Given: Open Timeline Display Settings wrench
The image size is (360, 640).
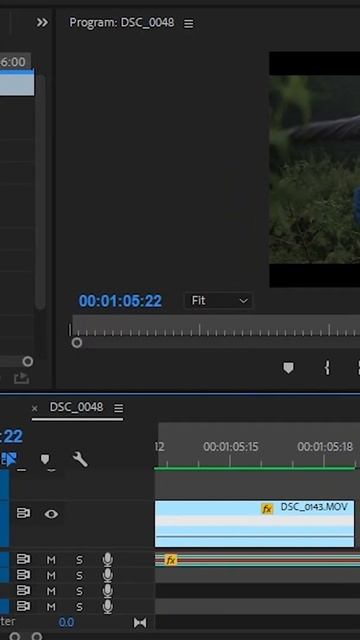Looking at the screenshot, I should point(80,460).
